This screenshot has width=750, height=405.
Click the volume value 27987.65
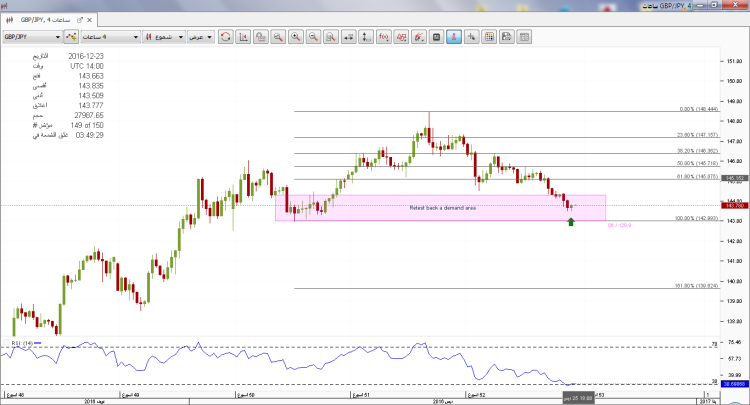coord(89,115)
